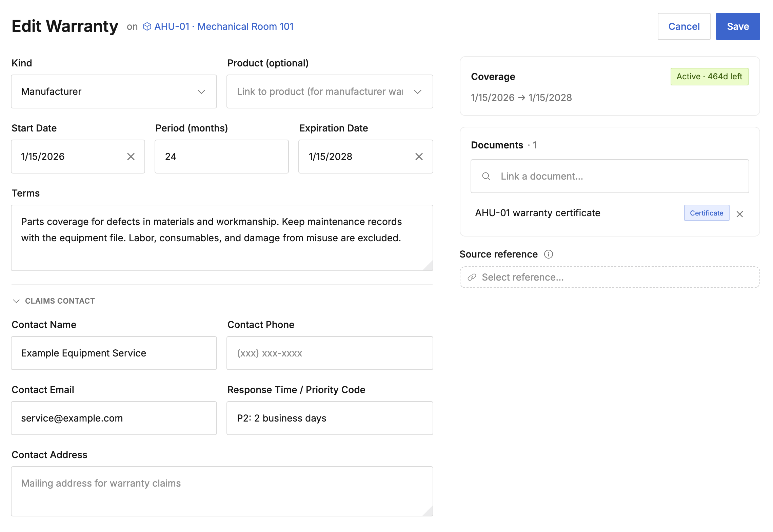Viewport: 773px width, 532px height.
Task: Click the link icon in Select reference
Action: point(472,278)
